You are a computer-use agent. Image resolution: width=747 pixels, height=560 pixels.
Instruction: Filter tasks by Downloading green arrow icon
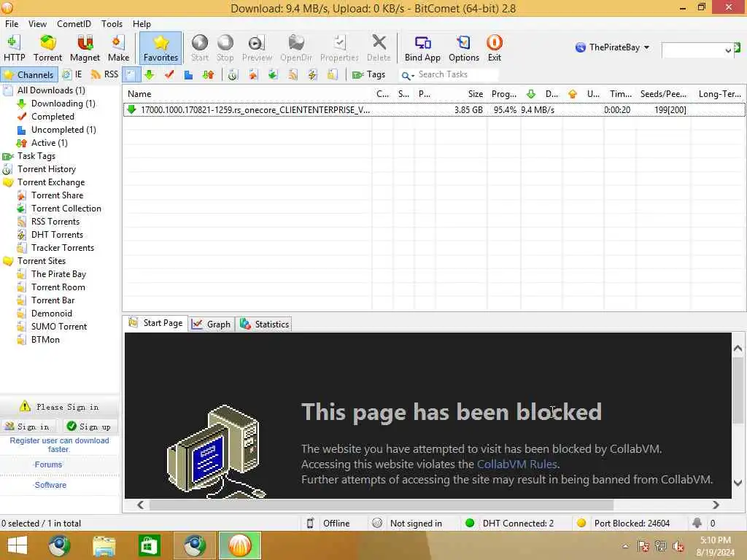click(149, 75)
